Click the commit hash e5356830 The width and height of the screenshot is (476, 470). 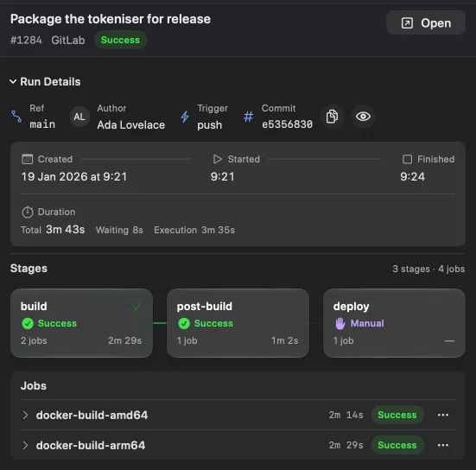(x=287, y=124)
